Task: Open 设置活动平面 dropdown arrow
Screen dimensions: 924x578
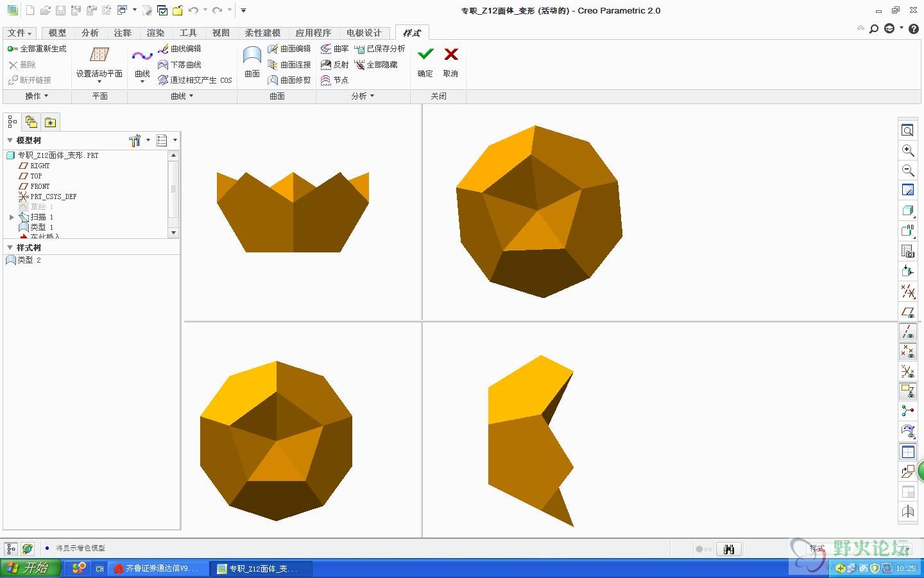Action: click(x=99, y=82)
